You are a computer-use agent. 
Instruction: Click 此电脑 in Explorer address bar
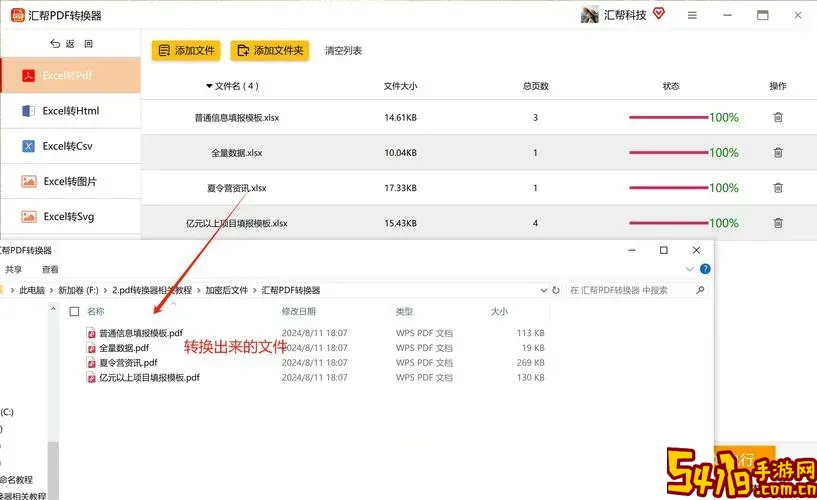tap(32, 290)
